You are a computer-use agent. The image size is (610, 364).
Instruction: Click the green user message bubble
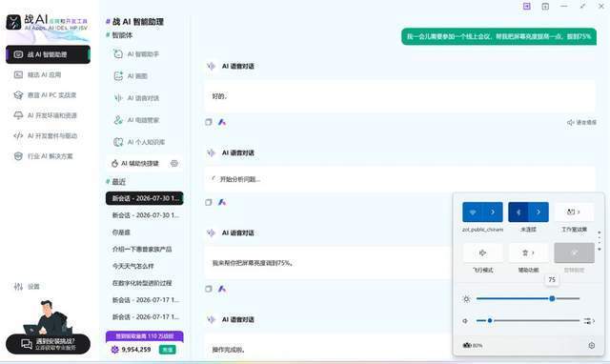pyautogui.click(x=498, y=36)
